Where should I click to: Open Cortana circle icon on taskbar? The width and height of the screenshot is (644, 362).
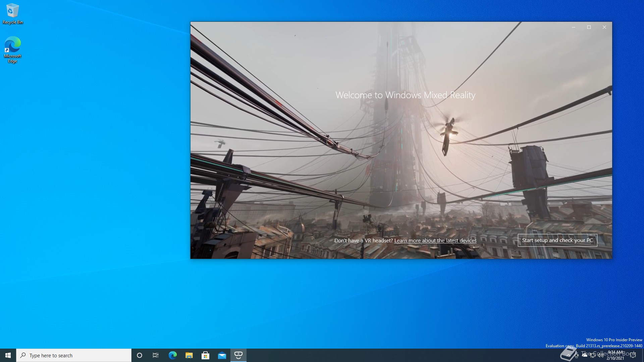(140, 355)
